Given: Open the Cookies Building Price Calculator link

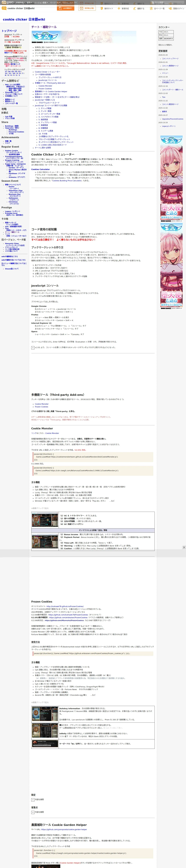Looking at the screenshot, I should click(67, 181).
